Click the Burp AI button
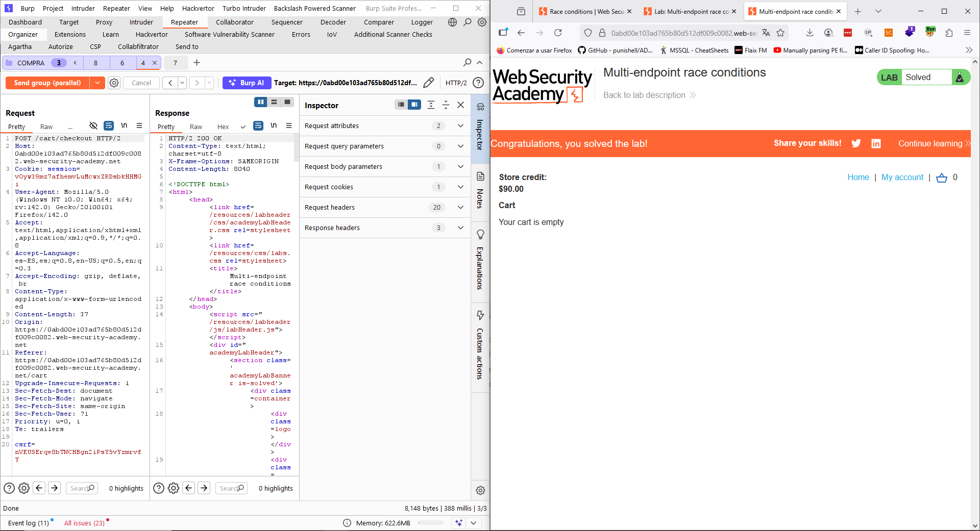980x531 pixels. [x=247, y=83]
